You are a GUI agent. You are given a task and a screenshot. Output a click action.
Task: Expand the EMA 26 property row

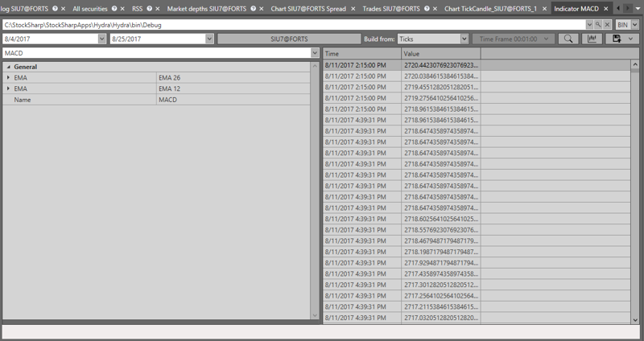[8, 77]
